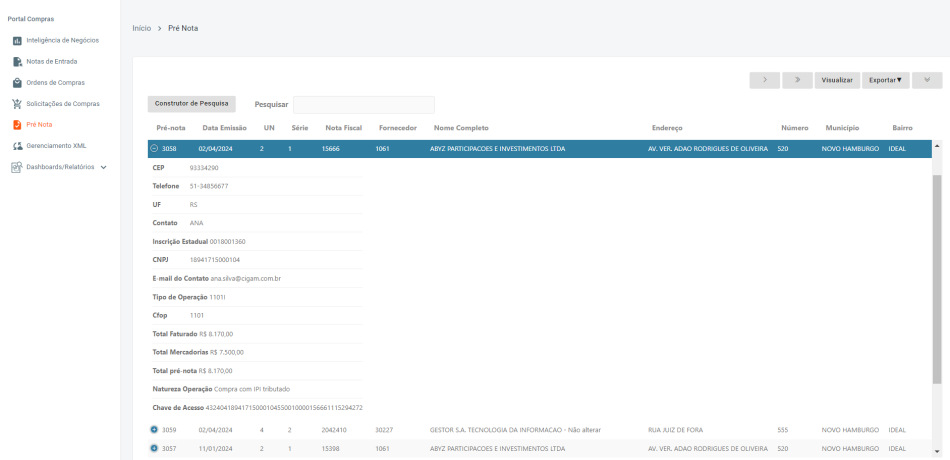Image resolution: width=950 pixels, height=460 pixels.
Task: Jump to last page with double arrow
Action: [x=797, y=81]
